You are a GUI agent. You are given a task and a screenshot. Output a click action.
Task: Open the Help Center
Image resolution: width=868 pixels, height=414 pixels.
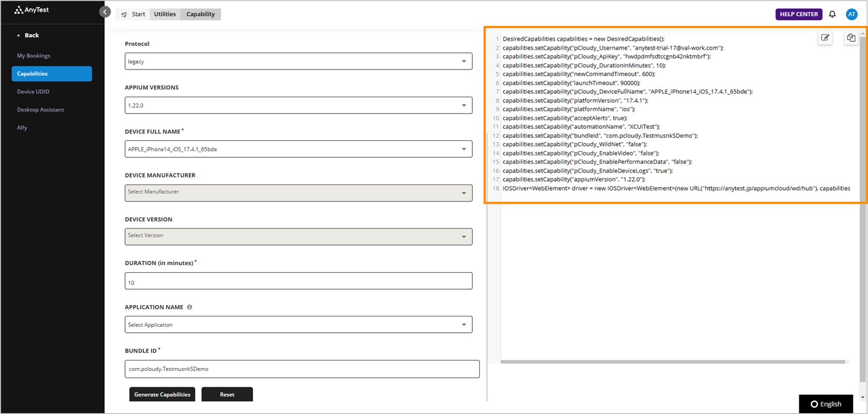pos(799,14)
